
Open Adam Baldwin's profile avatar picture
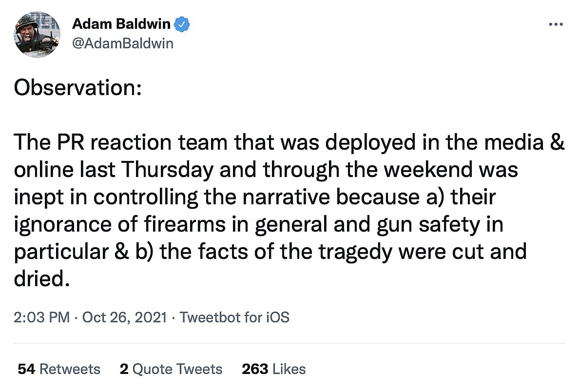tap(37, 35)
